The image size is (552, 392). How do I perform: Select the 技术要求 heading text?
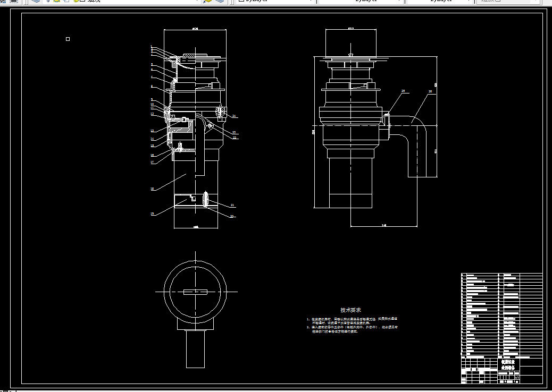[350, 310]
